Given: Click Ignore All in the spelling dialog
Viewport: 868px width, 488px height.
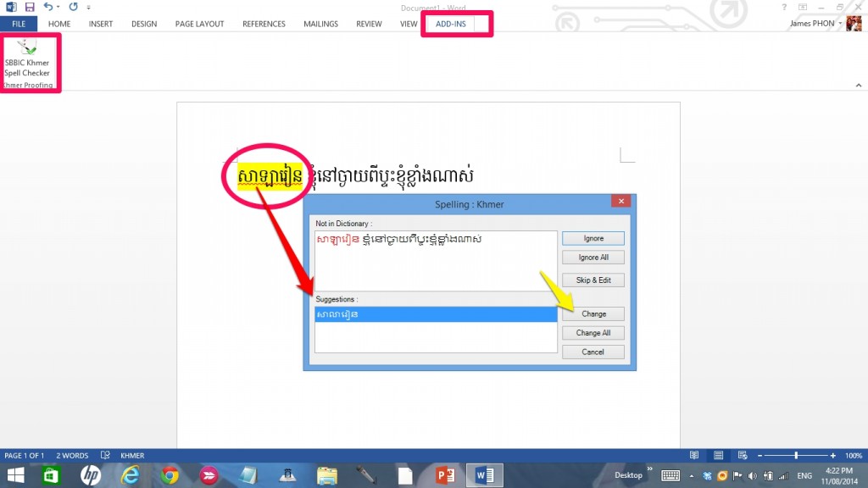Looking at the screenshot, I should (593, 257).
